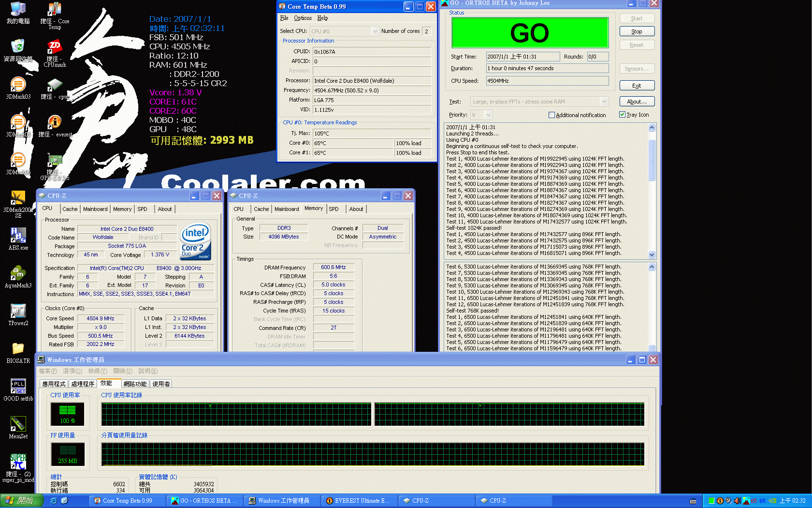Click the DRAM Frequency value 600.6 MHz

tap(333, 267)
